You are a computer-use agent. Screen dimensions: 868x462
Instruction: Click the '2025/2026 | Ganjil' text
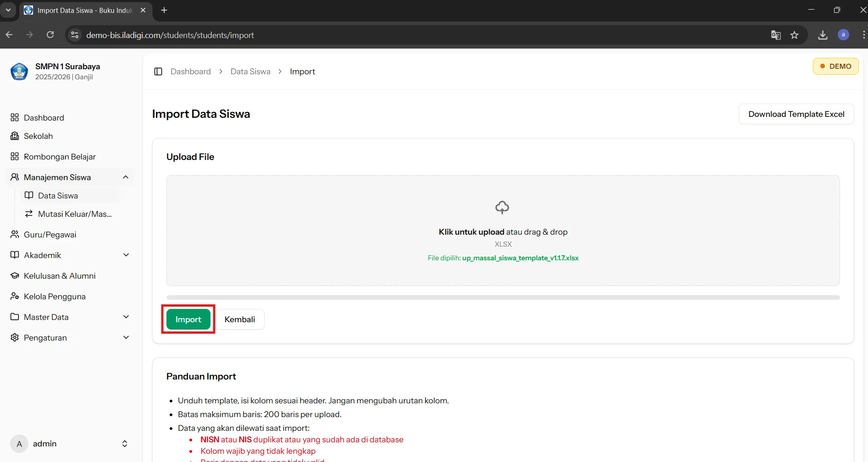[64, 77]
